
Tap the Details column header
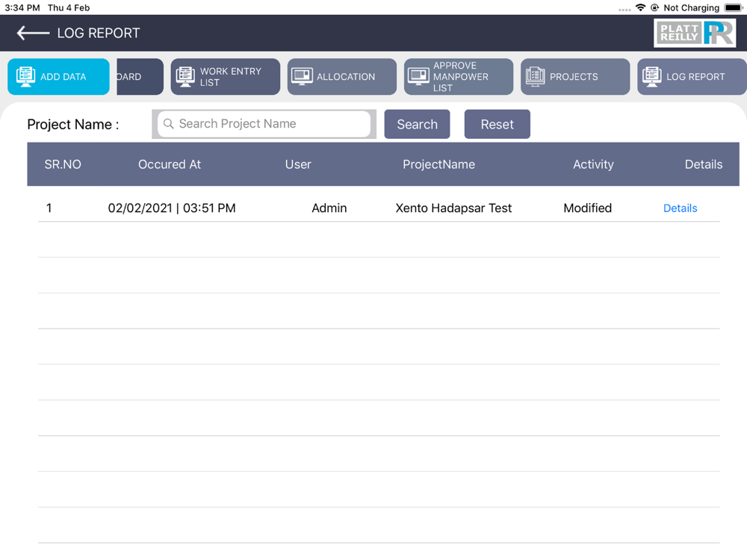pos(704,164)
